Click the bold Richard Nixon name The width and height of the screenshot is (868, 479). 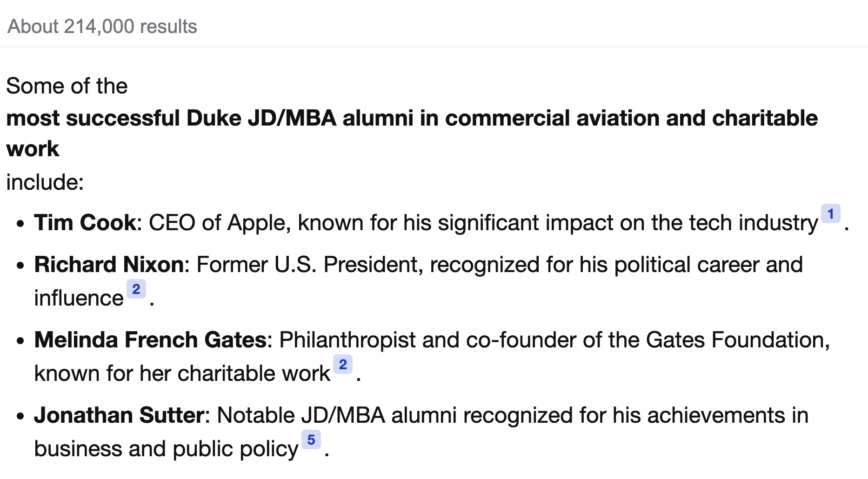(109, 265)
